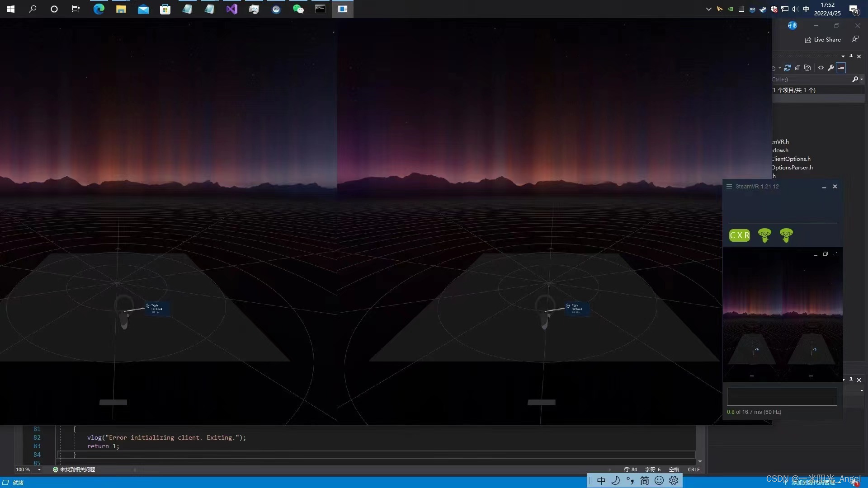Image resolution: width=868 pixels, height=488 pixels.
Task: Click the View Code icon in Solution Explorer
Action: click(x=821, y=68)
